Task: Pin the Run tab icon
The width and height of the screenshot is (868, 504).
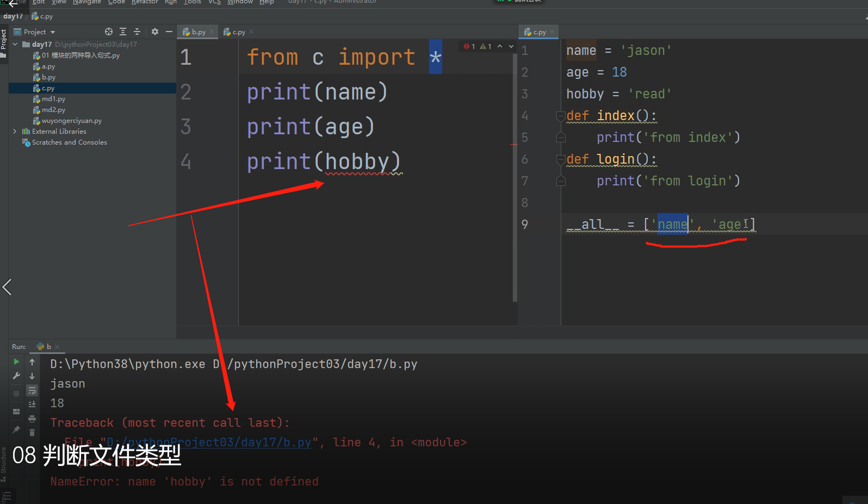Action: [16, 430]
